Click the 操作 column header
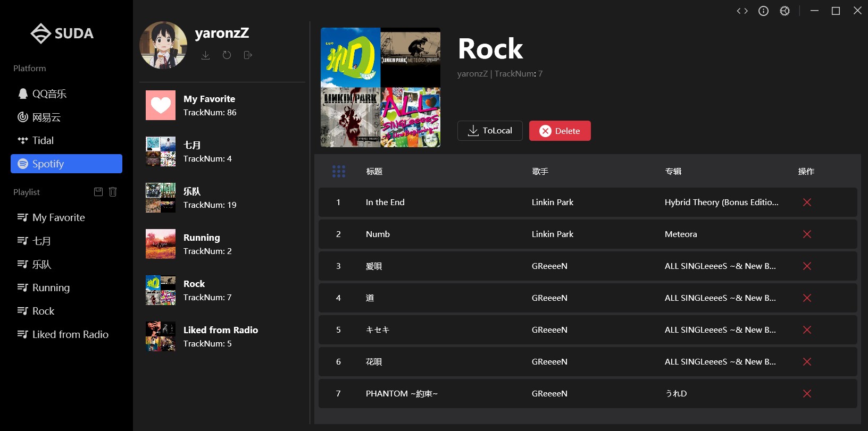Image resolution: width=868 pixels, height=431 pixels. pyautogui.click(x=806, y=171)
